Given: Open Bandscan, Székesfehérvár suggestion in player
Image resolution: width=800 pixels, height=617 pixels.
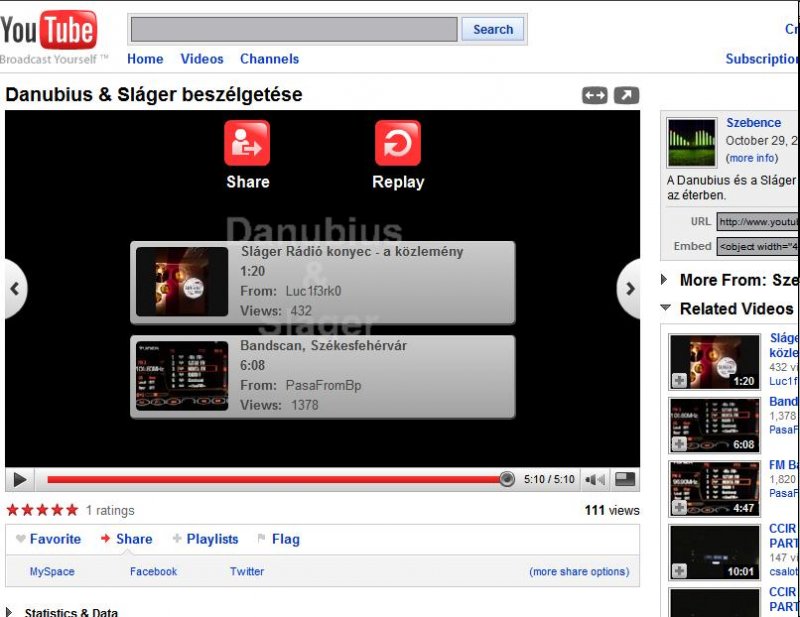Looking at the screenshot, I should [322, 377].
